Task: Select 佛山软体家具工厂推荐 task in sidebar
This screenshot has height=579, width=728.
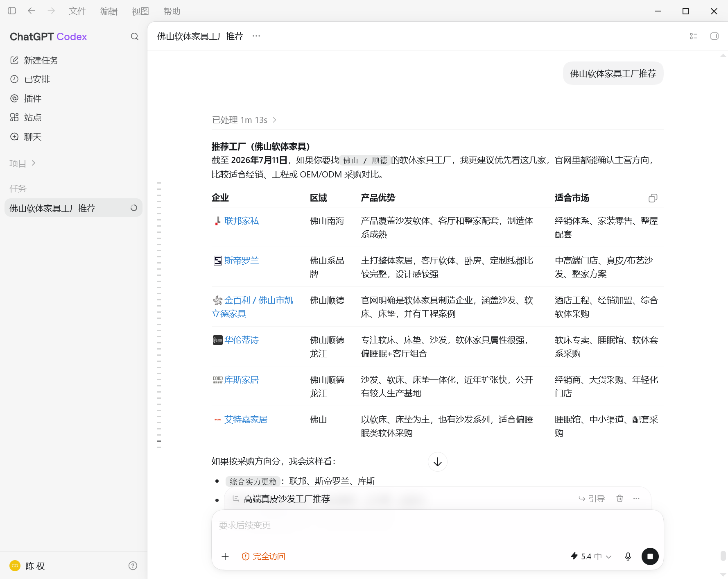Action: coord(74,208)
